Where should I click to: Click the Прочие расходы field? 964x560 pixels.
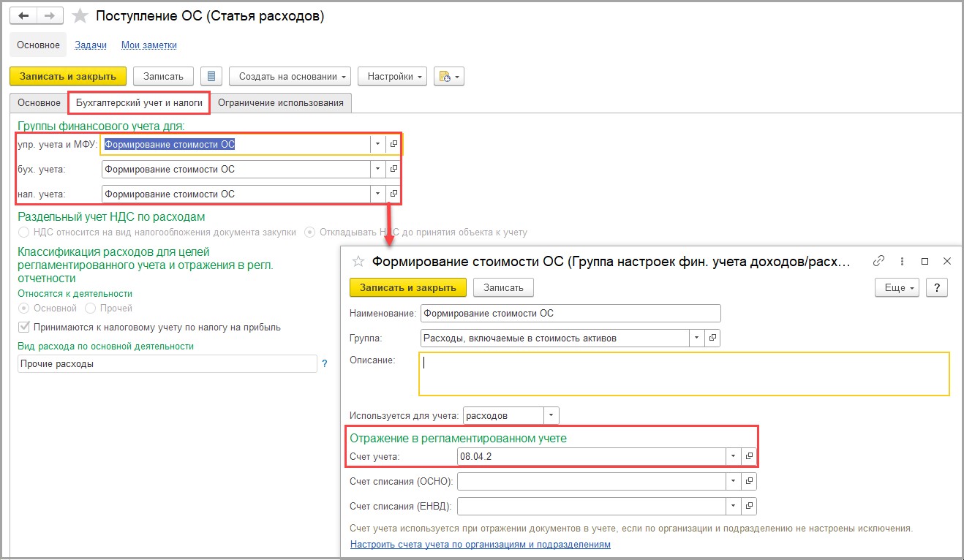coord(167,363)
